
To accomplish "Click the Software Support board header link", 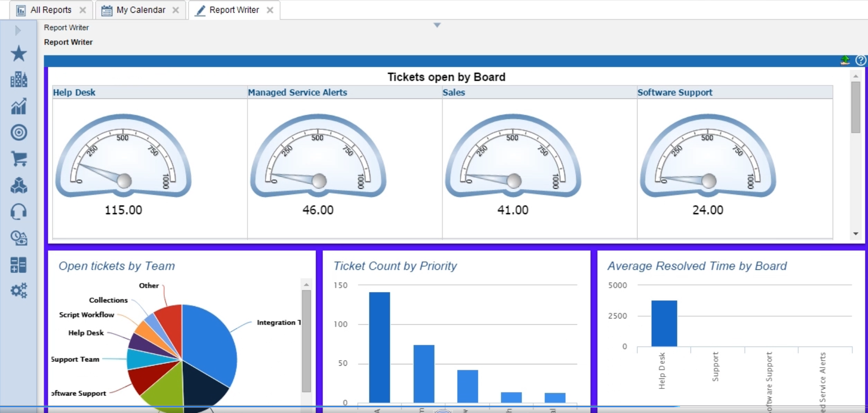I will click(x=674, y=93).
